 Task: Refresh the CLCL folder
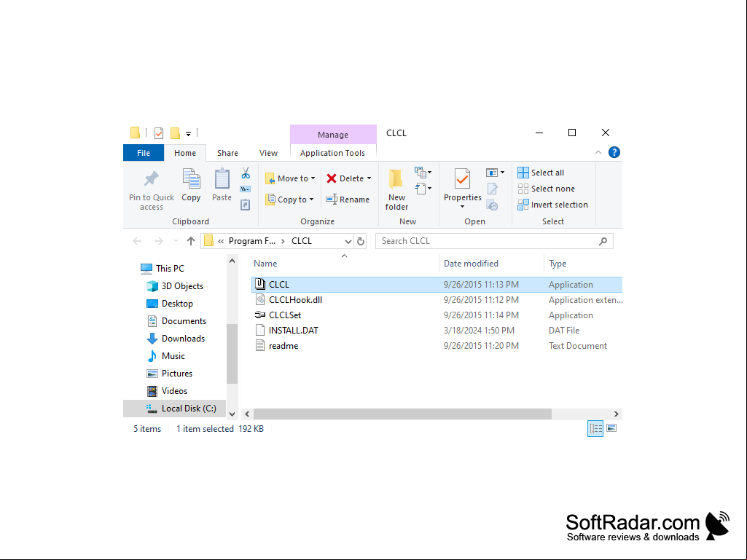[x=361, y=242]
